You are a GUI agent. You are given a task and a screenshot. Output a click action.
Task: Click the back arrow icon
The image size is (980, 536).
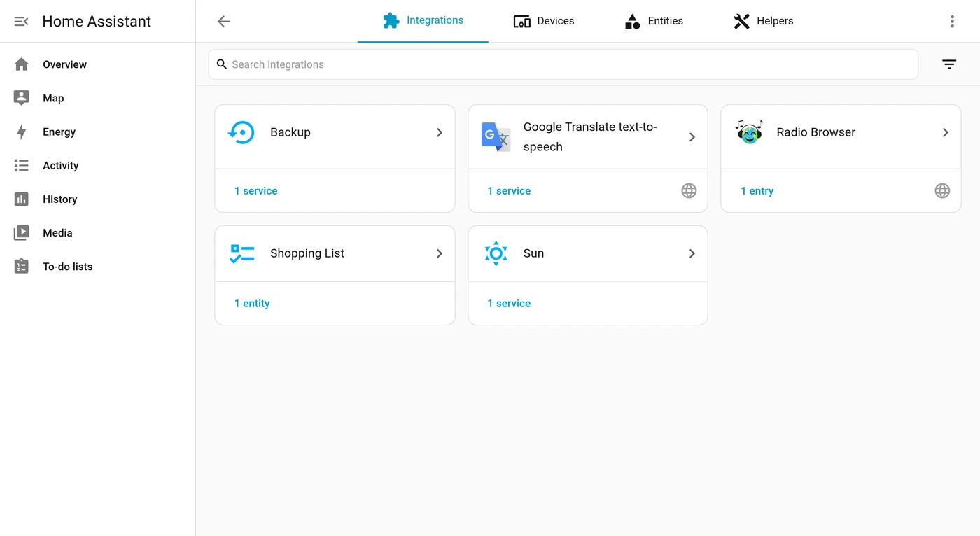[223, 22]
